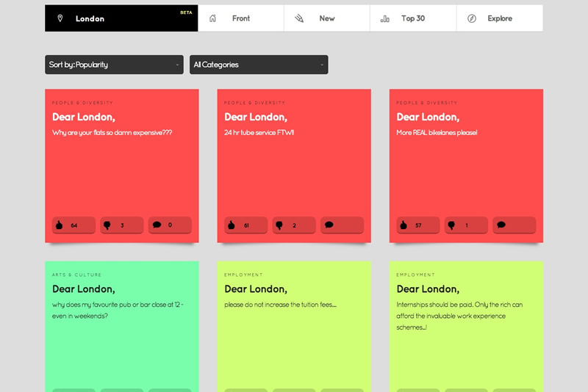Click 'More REAL bikelanes please!' text

(437, 133)
